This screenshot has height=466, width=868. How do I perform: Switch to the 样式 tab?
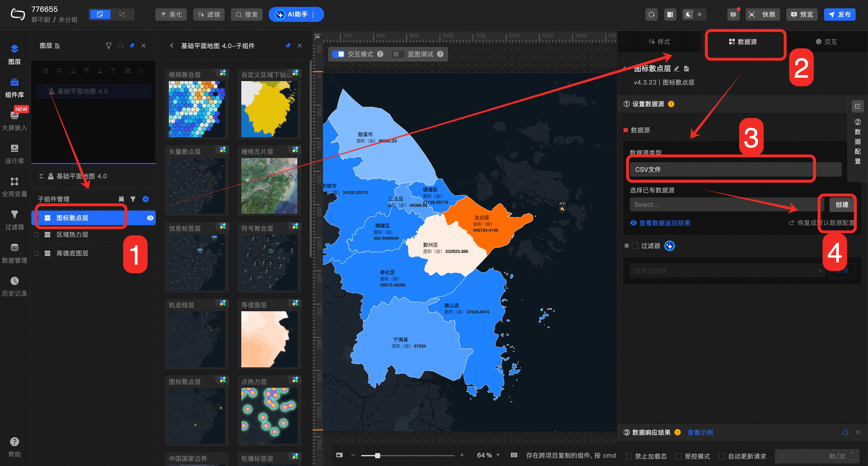pyautogui.click(x=659, y=42)
